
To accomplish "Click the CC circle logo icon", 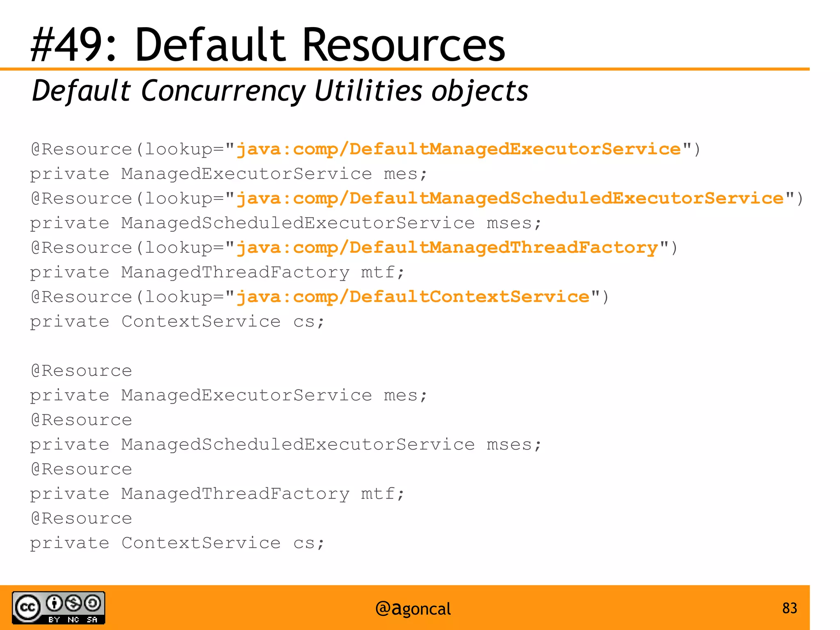I will (27, 607).
